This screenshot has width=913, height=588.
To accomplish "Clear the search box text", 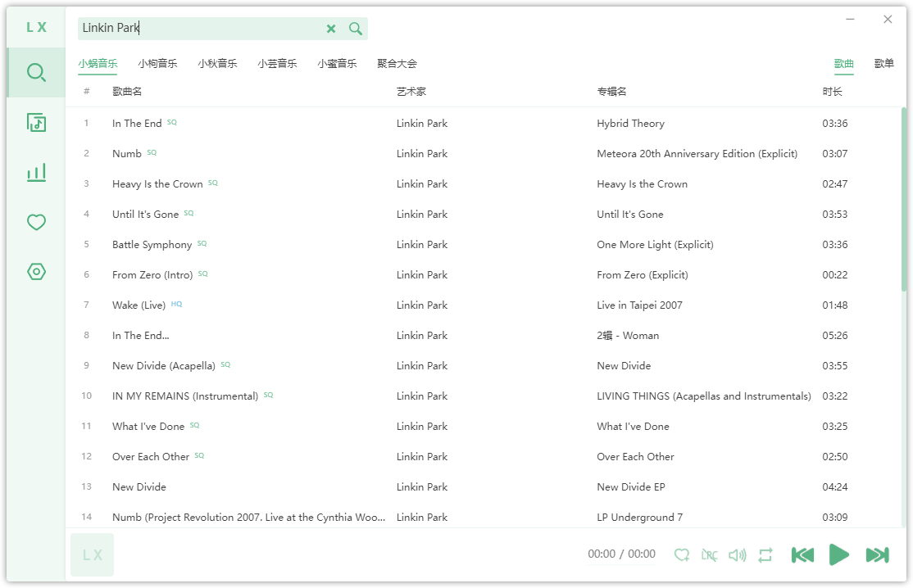I will click(x=331, y=29).
